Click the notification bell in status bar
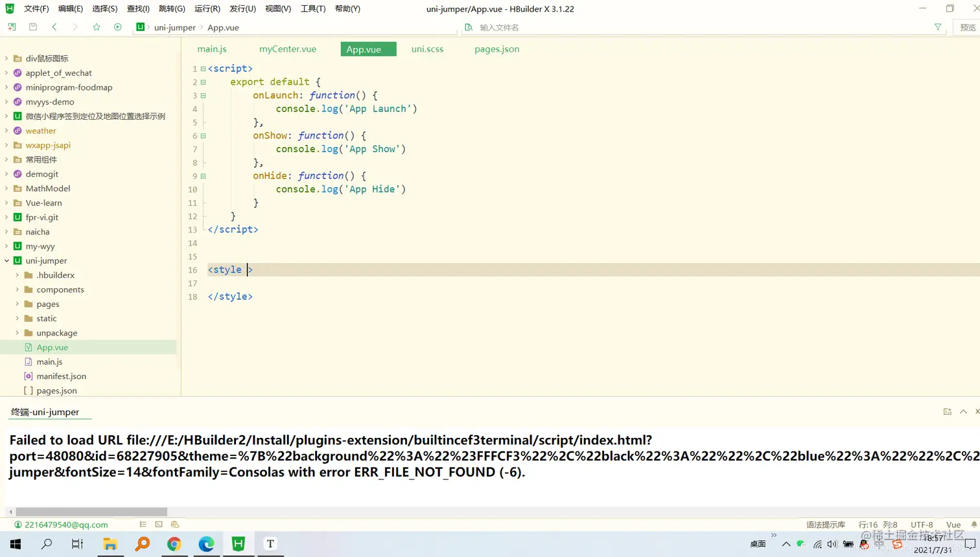The image size is (980, 557). tap(974, 525)
